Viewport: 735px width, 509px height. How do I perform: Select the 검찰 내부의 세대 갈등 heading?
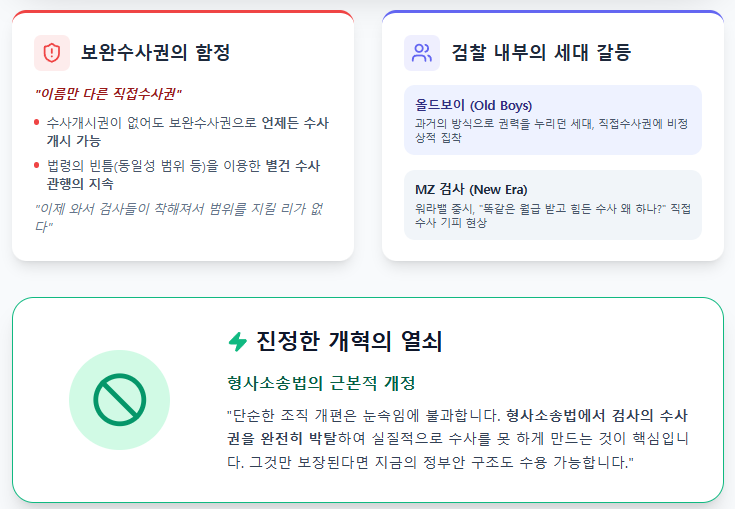[x=541, y=53]
